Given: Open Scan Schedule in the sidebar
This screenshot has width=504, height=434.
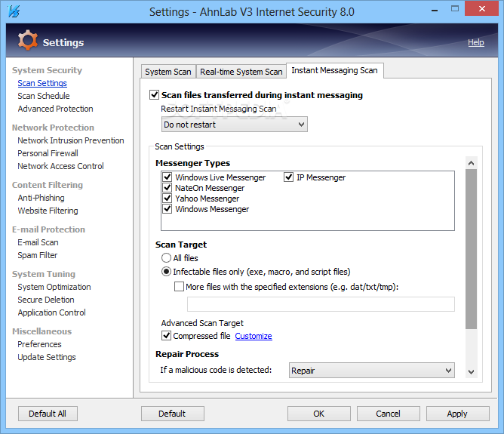Looking at the screenshot, I should pos(44,96).
